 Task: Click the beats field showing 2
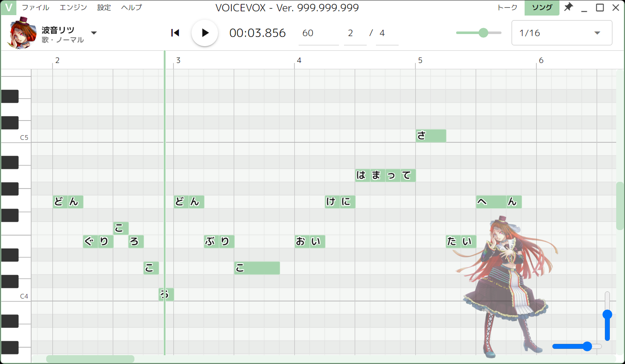pyautogui.click(x=355, y=33)
